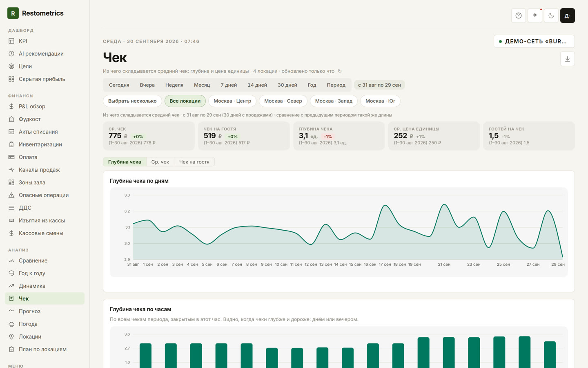
Task: Click the Фудкост icon
Action: [11, 119]
